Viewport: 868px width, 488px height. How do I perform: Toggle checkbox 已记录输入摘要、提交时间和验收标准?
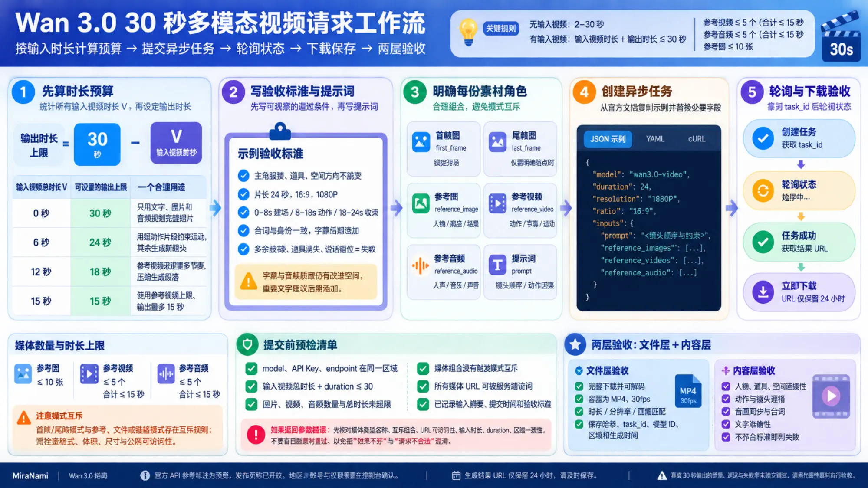[423, 404]
